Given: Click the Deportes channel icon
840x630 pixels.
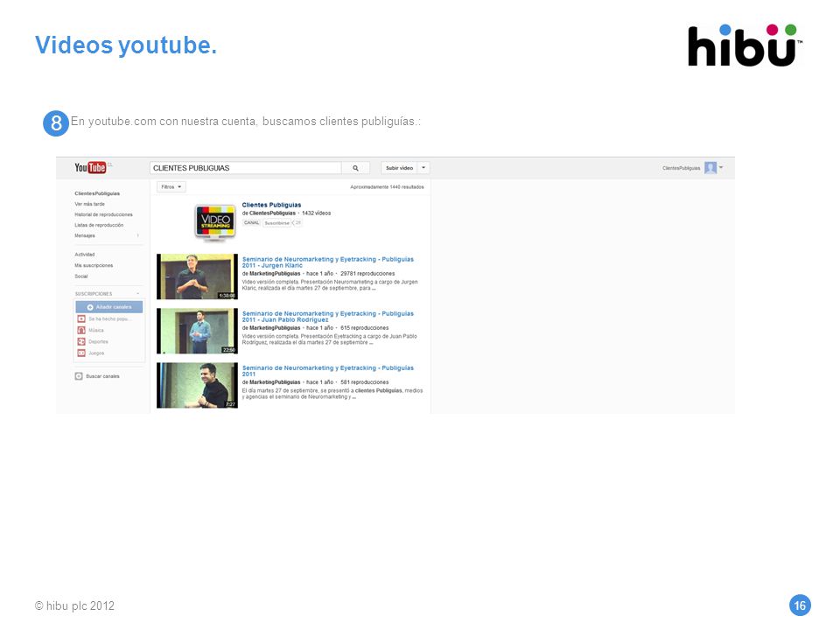Looking at the screenshot, I should [81, 341].
